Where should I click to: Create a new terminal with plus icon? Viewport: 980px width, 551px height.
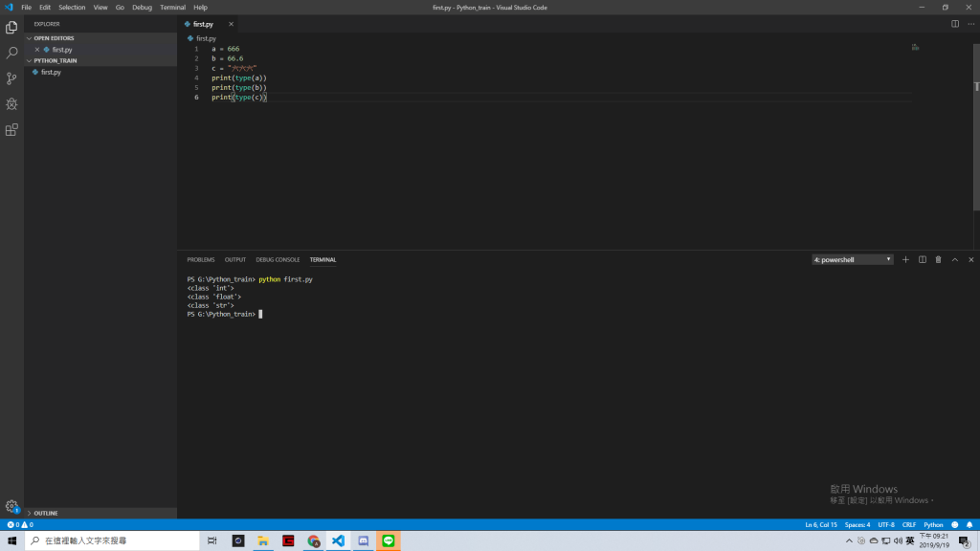905,260
